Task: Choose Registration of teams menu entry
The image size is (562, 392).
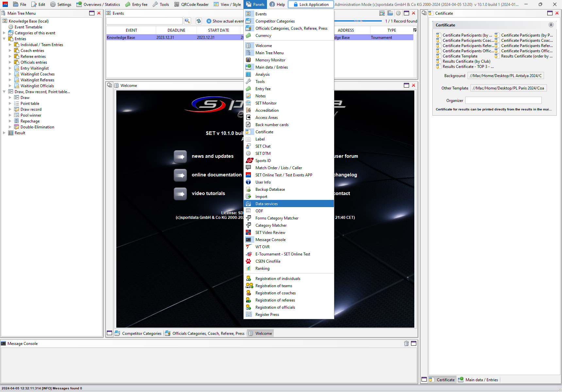Action: (x=289, y=286)
